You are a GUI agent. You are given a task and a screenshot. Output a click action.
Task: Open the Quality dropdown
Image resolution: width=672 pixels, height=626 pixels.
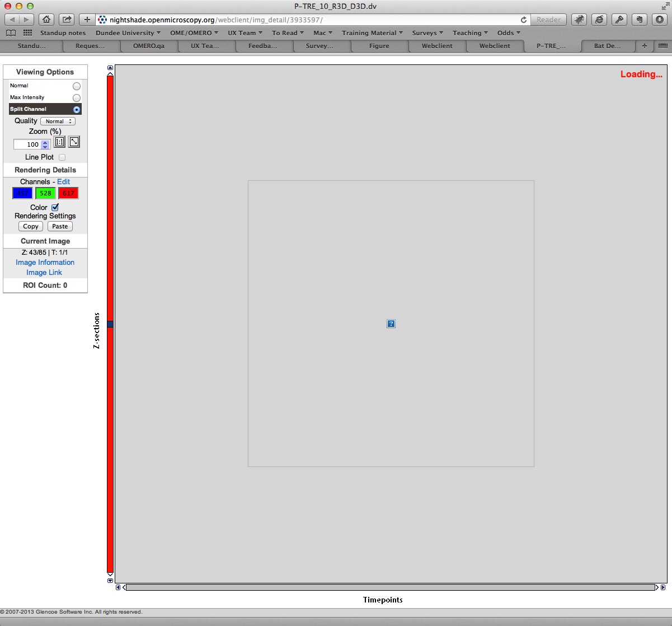pos(58,122)
